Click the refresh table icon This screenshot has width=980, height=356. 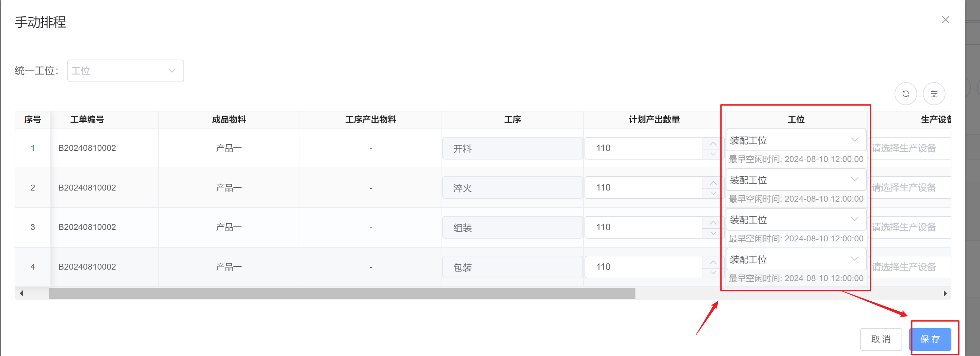[x=905, y=94]
